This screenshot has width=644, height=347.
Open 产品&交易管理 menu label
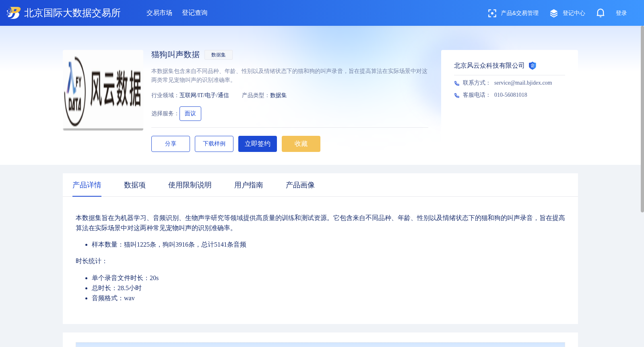[x=520, y=13]
